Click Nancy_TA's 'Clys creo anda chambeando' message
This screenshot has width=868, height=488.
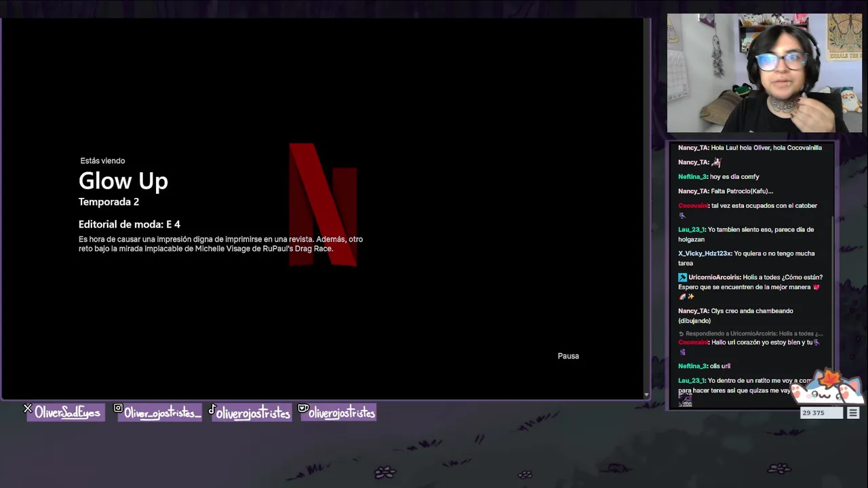point(736,316)
